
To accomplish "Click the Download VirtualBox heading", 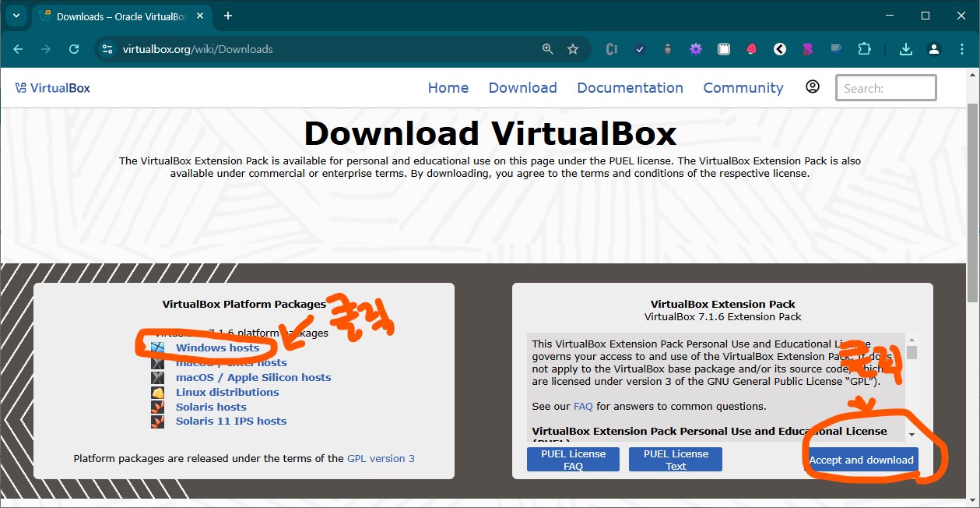I will point(490,133).
